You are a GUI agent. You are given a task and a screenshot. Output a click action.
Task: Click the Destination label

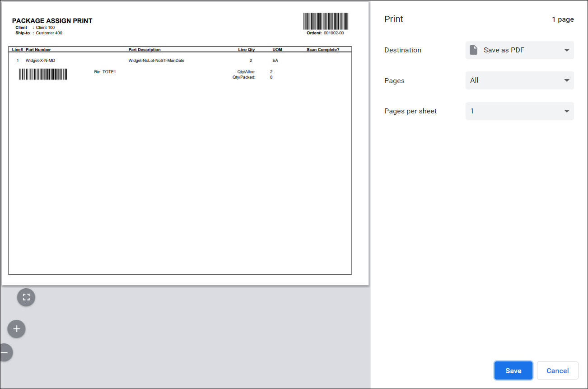pos(403,50)
